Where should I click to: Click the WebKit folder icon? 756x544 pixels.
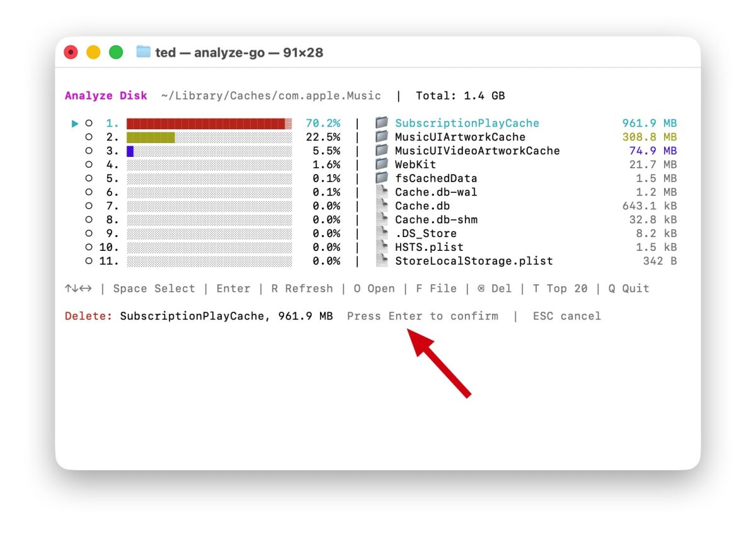(x=381, y=165)
